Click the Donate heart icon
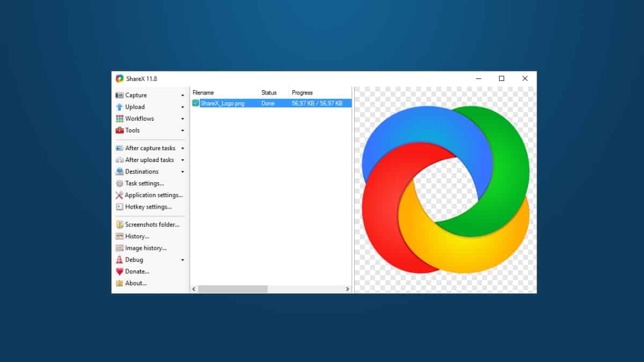The height and width of the screenshot is (362, 644). tap(120, 271)
